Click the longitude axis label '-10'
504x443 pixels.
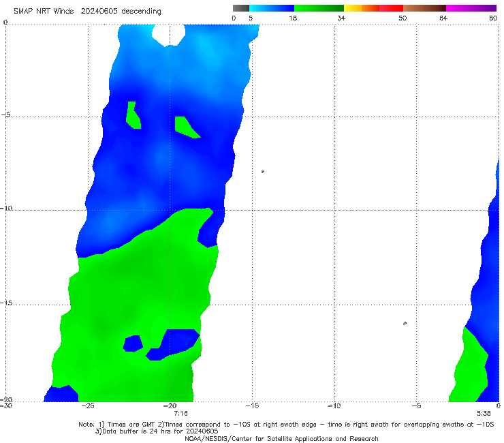(x=334, y=406)
